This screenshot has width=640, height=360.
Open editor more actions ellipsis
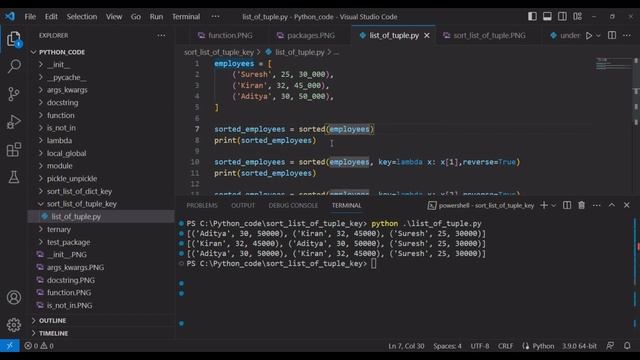pyautogui.click(x=627, y=36)
